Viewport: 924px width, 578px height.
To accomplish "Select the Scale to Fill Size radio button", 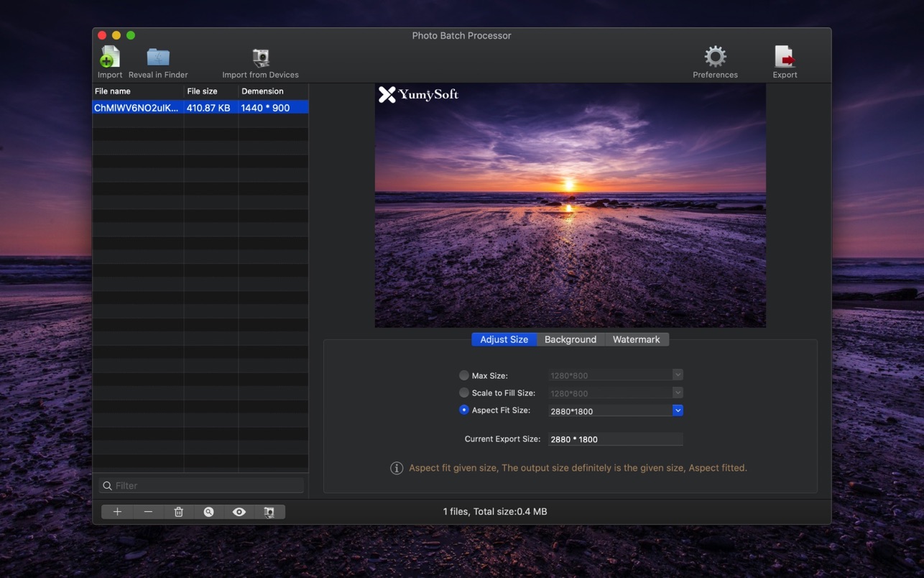I will click(463, 393).
